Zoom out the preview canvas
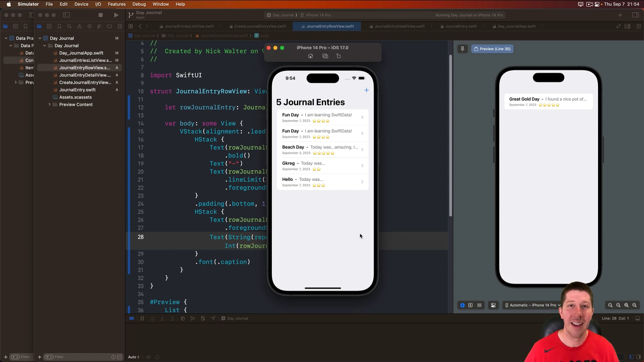 click(610, 305)
